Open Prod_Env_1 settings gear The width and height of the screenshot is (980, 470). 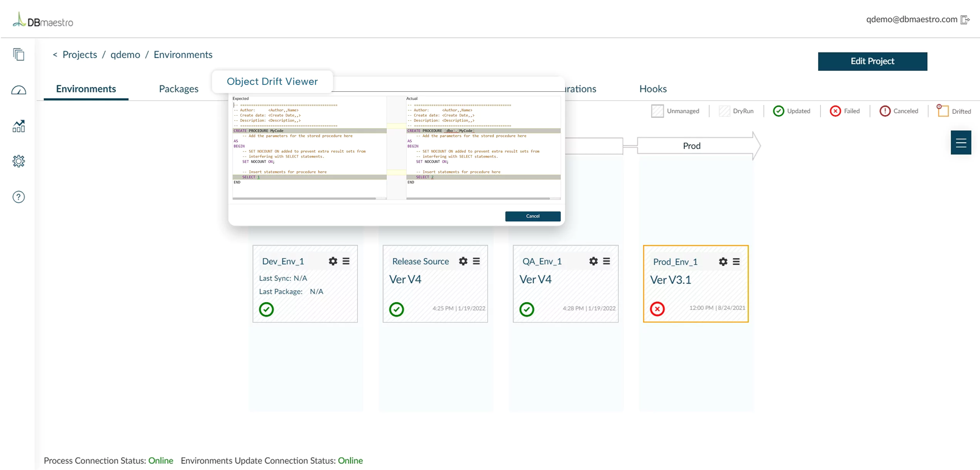(x=723, y=261)
